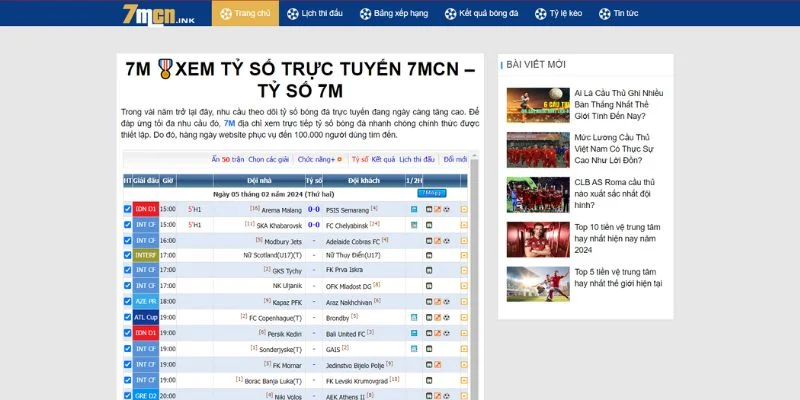The image size is (800, 400).
Task: Open analysis icon in SKA Khabarovsk row
Action: click(x=429, y=225)
